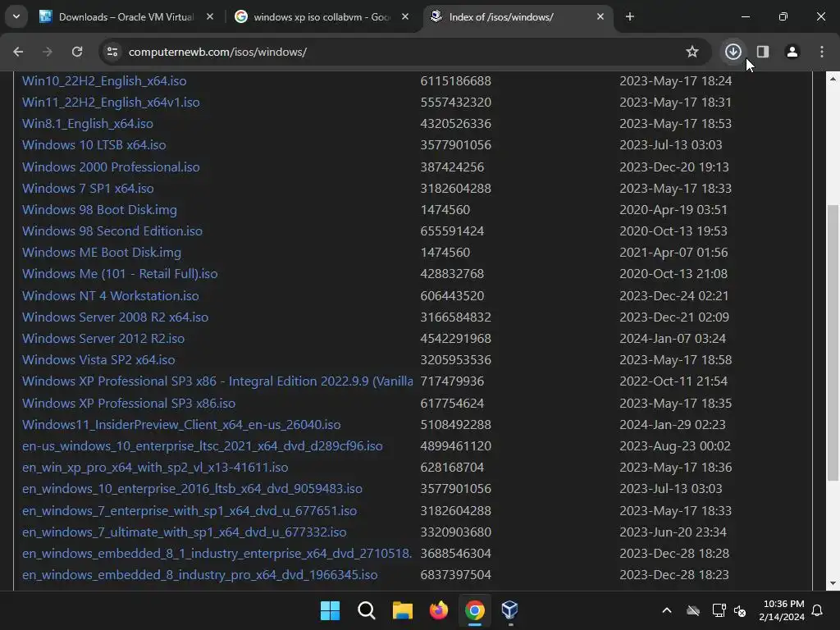Open the notifications bell
The width and height of the screenshot is (840, 630).
[818, 610]
